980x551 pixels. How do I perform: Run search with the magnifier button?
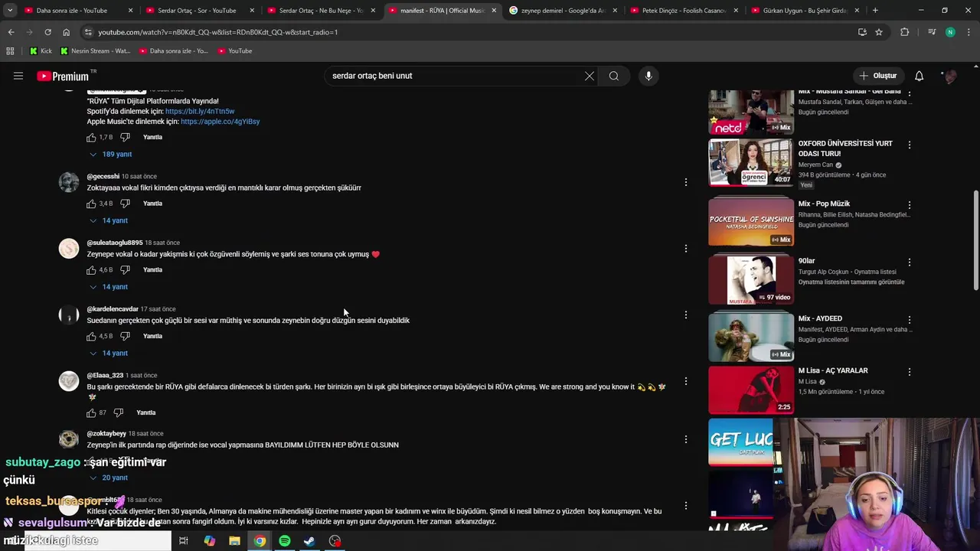(x=614, y=76)
